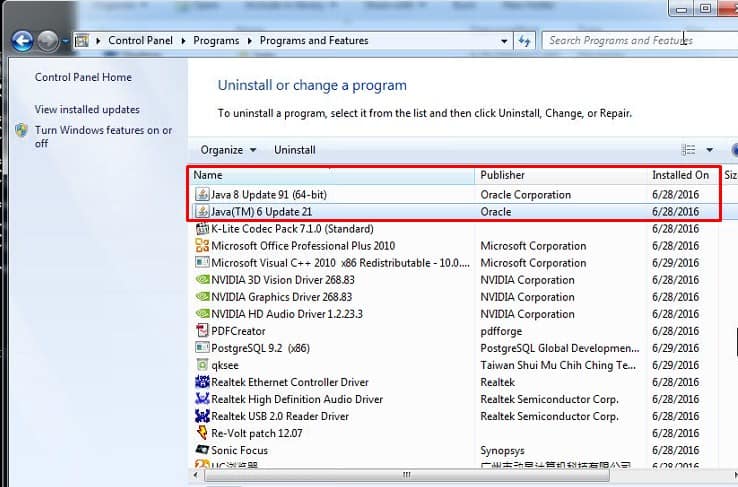Open Turn Windows features on or off
Viewport: 738px width, 487px height.
[x=103, y=136]
